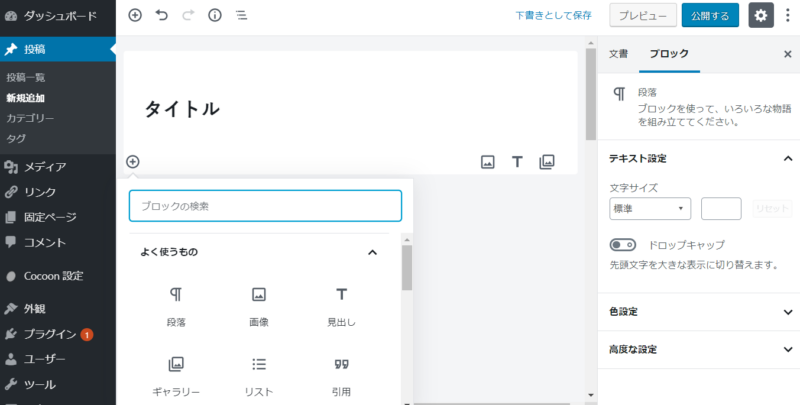This screenshot has width=800, height=405.
Task: Expand 高度な設定 panel
Action: pyautogui.click(x=698, y=349)
